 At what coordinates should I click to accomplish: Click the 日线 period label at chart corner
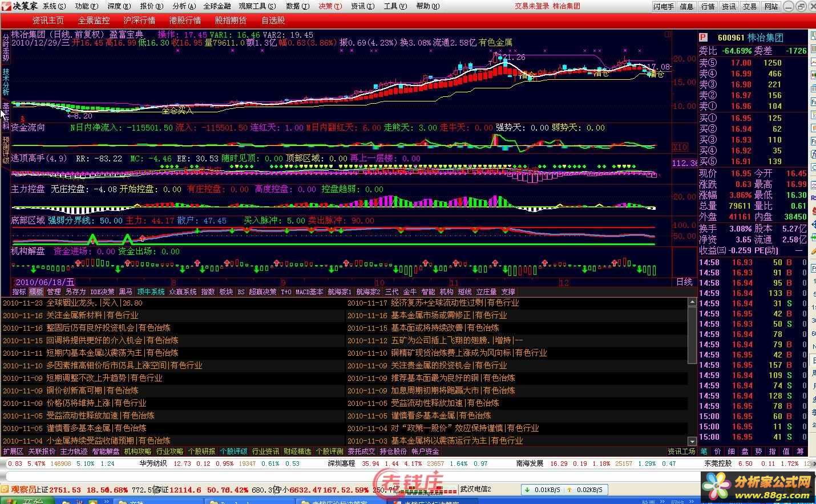[x=684, y=282]
